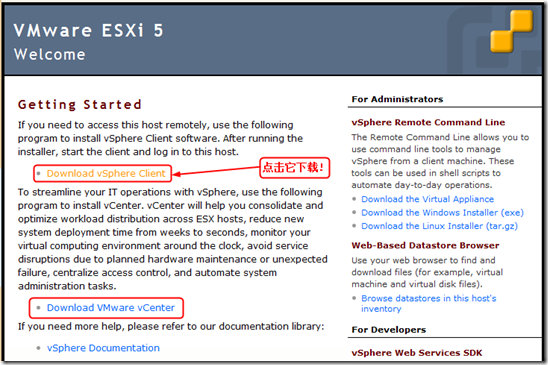Click the Download vSphere Client link
The image size is (548, 365).
coord(106,173)
